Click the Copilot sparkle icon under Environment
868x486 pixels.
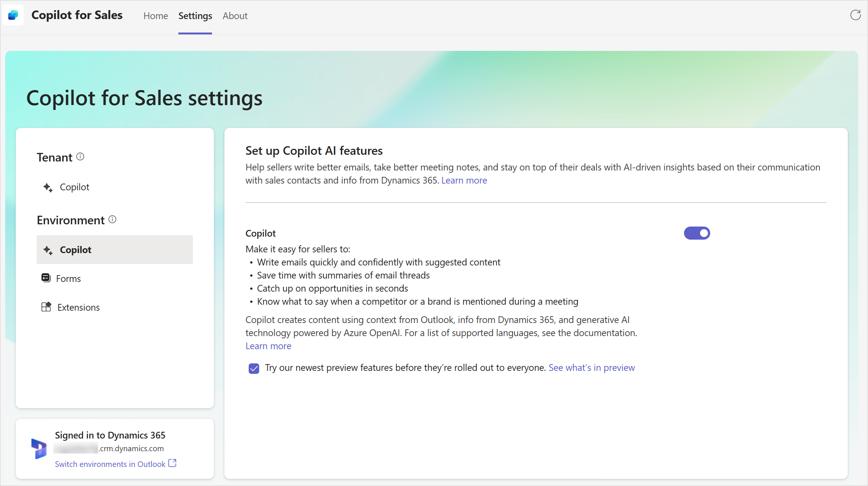[48, 249]
